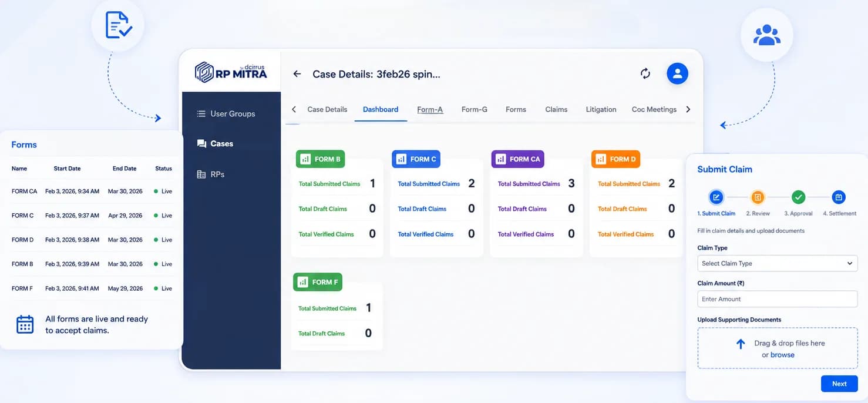Screen dimensions: 868x403
Task: Click the FORM CA purple badge
Action: [517, 159]
